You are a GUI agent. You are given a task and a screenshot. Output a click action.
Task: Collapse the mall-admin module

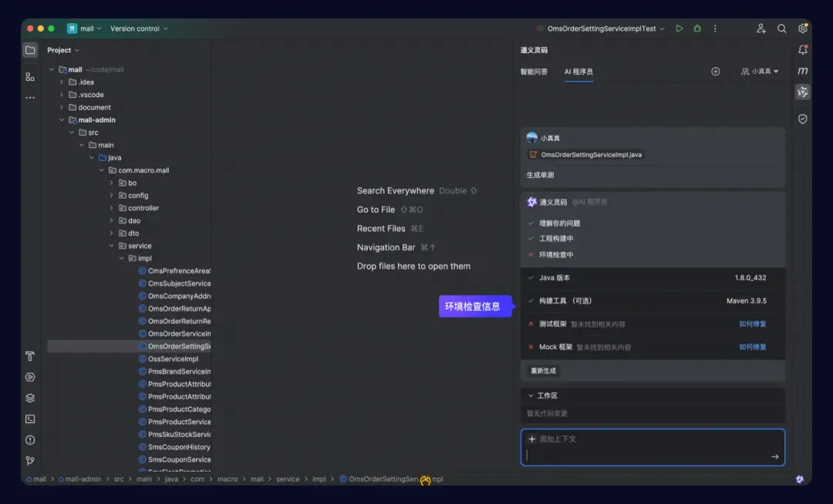62,120
